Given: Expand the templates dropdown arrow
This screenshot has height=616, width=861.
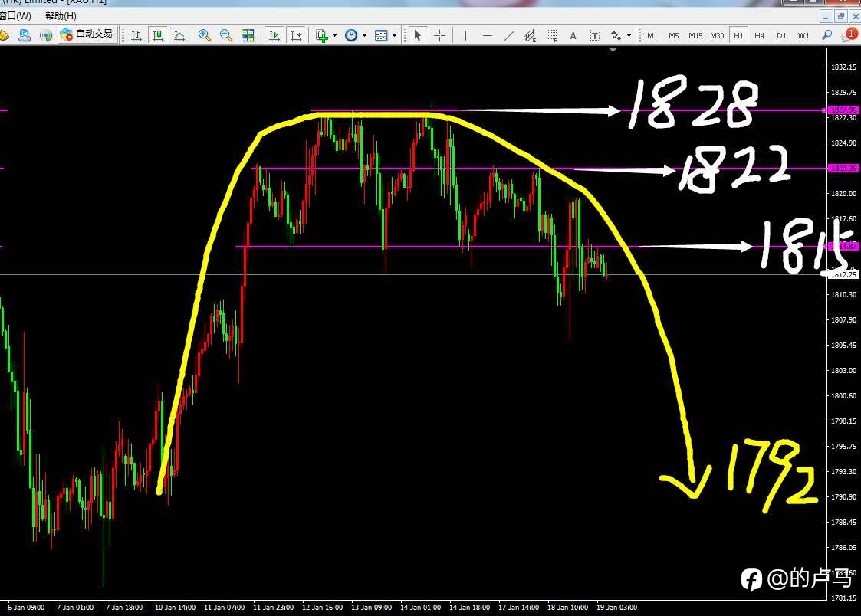Looking at the screenshot, I should tap(394, 36).
